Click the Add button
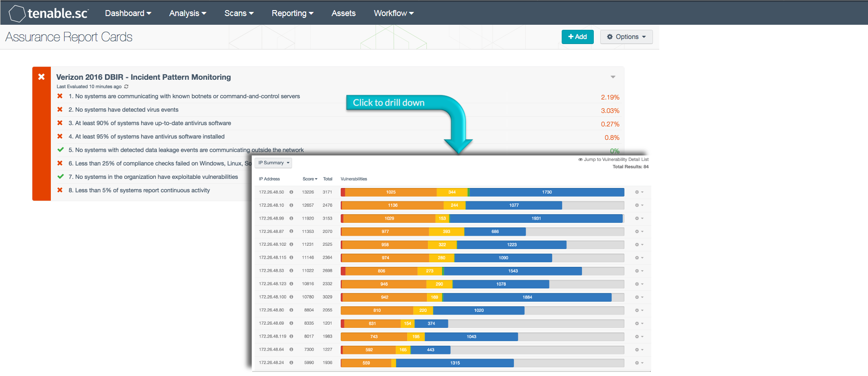This screenshot has width=868, height=376. pos(578,37)
